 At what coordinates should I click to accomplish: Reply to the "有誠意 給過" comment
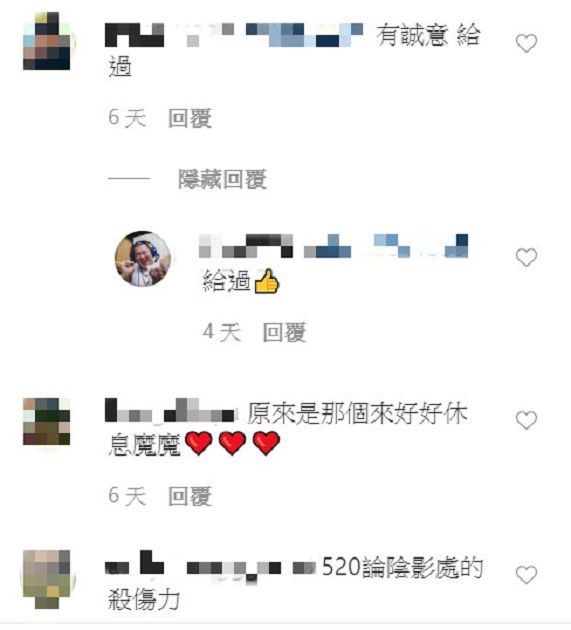190,118
